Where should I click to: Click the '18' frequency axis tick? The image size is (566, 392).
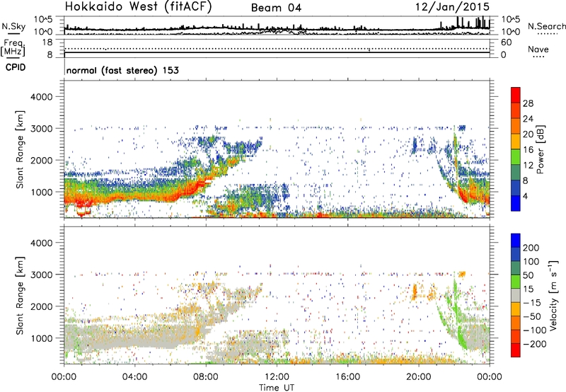point(47,42)
